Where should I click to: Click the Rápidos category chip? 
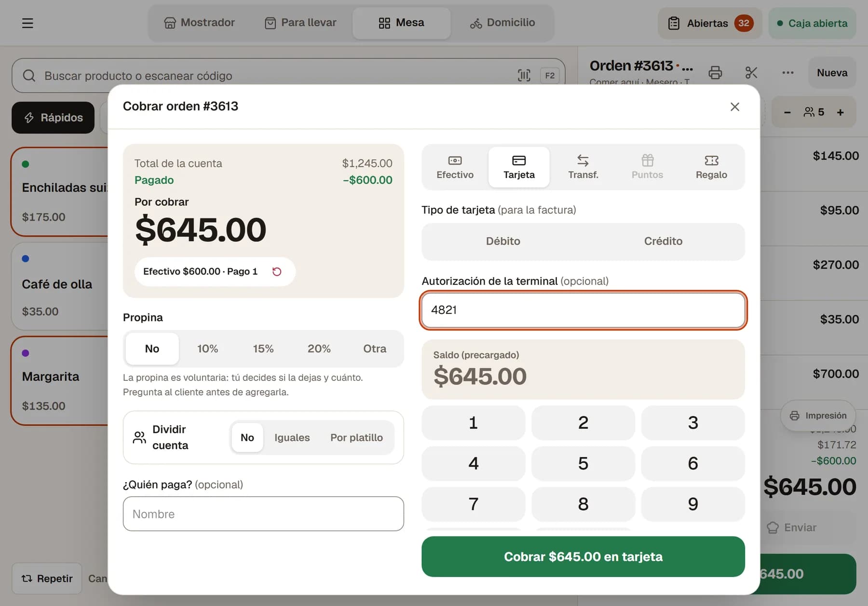53,118
